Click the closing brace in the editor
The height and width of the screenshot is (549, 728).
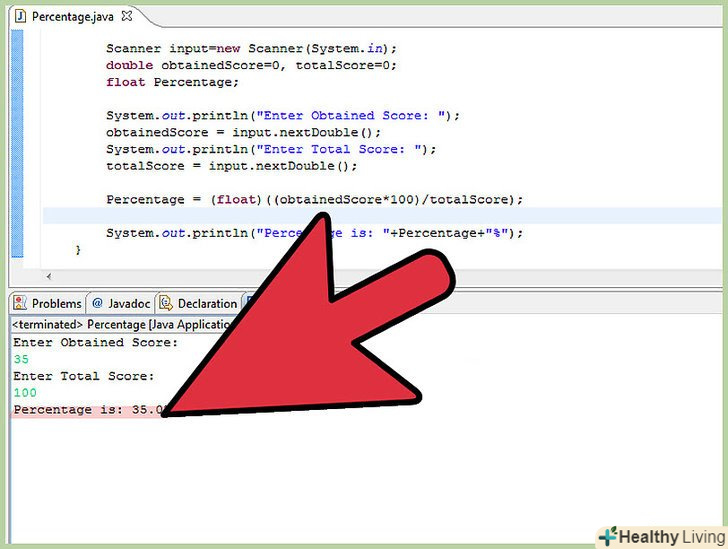tap(78, 250)
